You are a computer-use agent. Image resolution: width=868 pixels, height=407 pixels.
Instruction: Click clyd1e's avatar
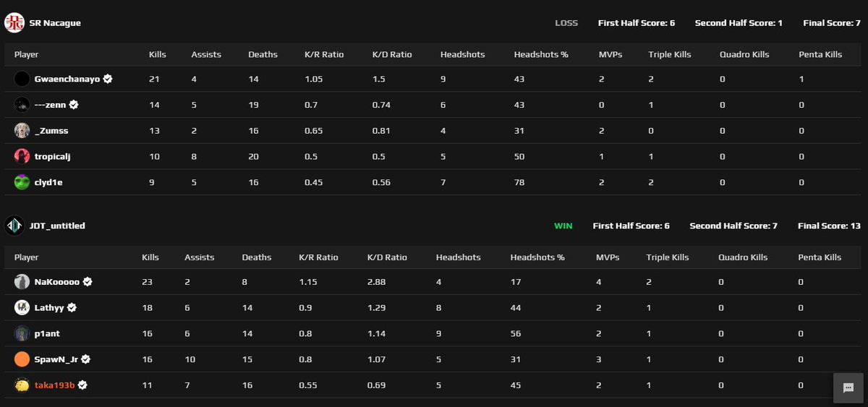pos(22,182)
